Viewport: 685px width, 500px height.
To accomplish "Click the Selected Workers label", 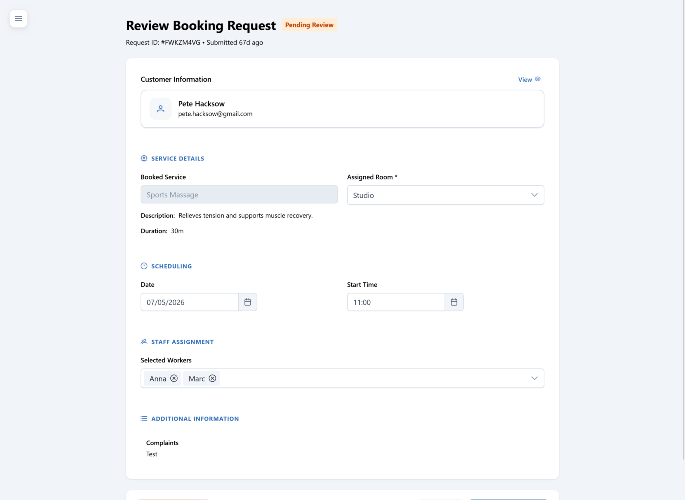I will pyautogui.click(x=166, y=360).
